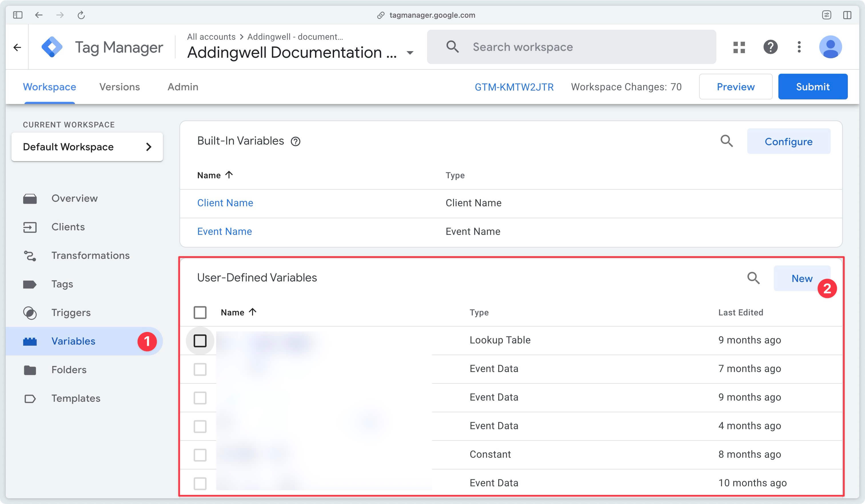Click the blue Submit button
Image resolution: width=865 pixels, height=504 pixels.
pos(812,87)
